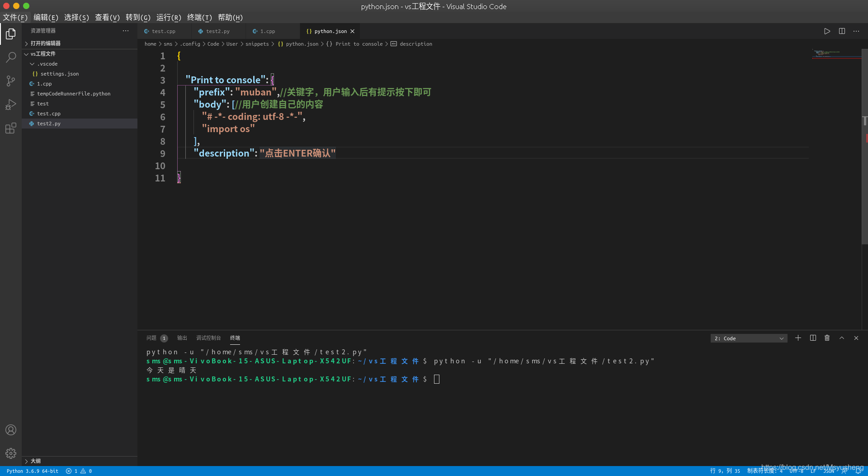The image size is (868, 476).
Task: Switch to the test.cpp editor tab
Action: [164, 31]
